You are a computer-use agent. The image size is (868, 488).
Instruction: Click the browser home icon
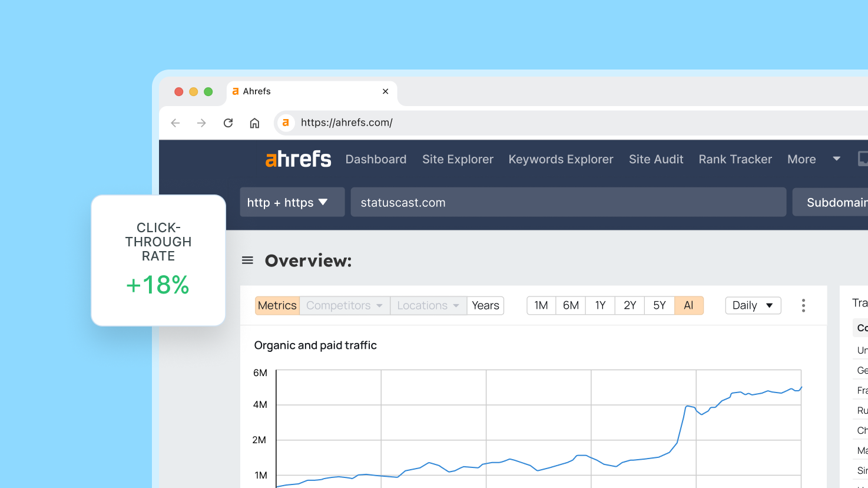[x=254, y=123]
